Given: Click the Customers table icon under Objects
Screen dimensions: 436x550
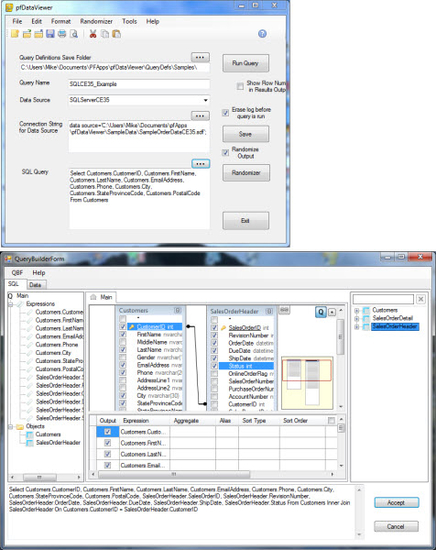Looking at the screenshot, I should pos(30,435).
